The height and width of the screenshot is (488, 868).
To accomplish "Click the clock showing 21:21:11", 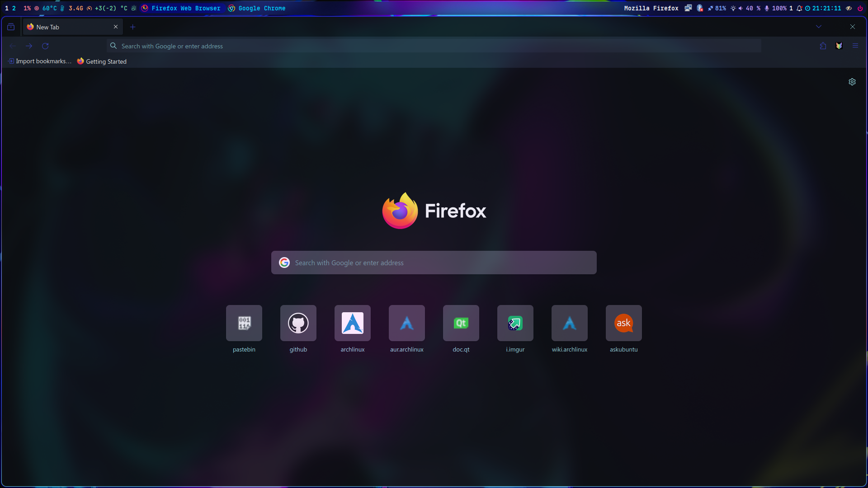I will (823, 8).
